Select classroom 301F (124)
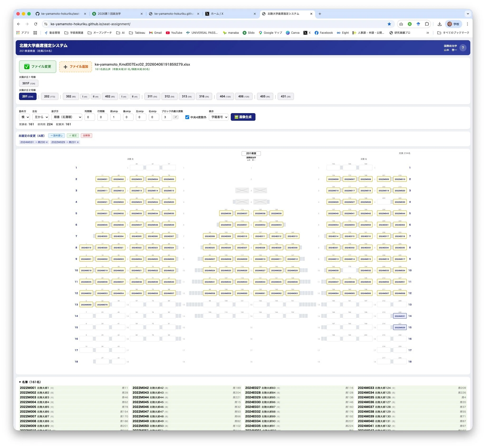 click(29, 83)
